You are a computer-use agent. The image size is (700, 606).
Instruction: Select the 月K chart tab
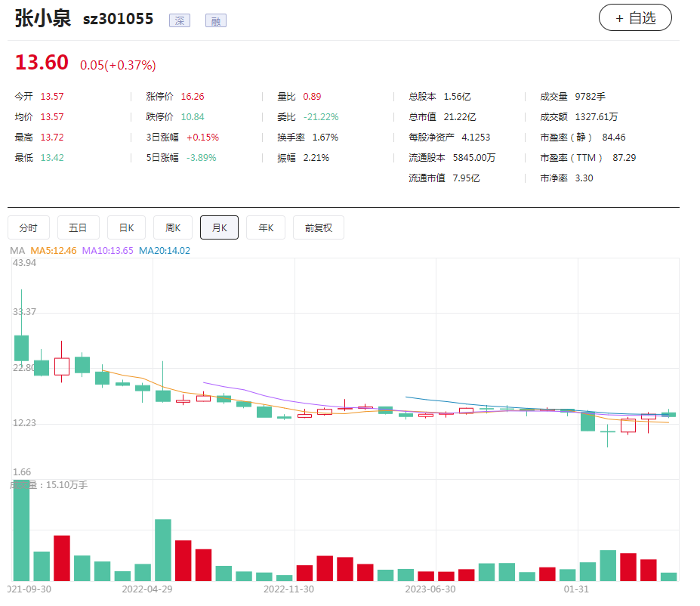(x=219, y=227)
